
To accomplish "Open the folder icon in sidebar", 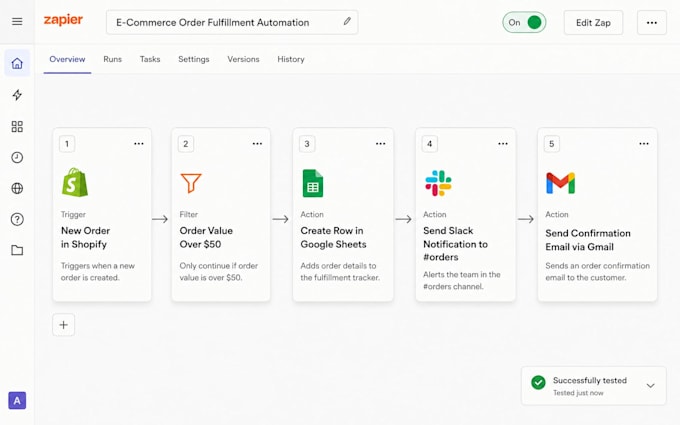I will pyautogui.click(x=17, y=250).
